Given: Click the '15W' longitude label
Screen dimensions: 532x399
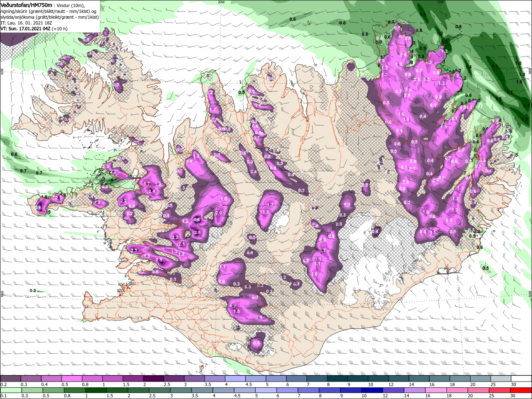Looking at the screenshot, I should 440,2.
